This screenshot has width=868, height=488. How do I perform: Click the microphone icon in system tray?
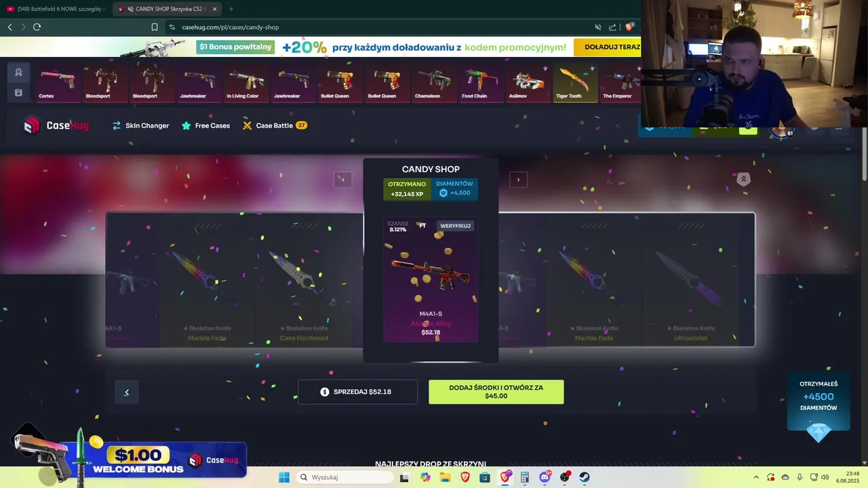click(x=800, y=477)
